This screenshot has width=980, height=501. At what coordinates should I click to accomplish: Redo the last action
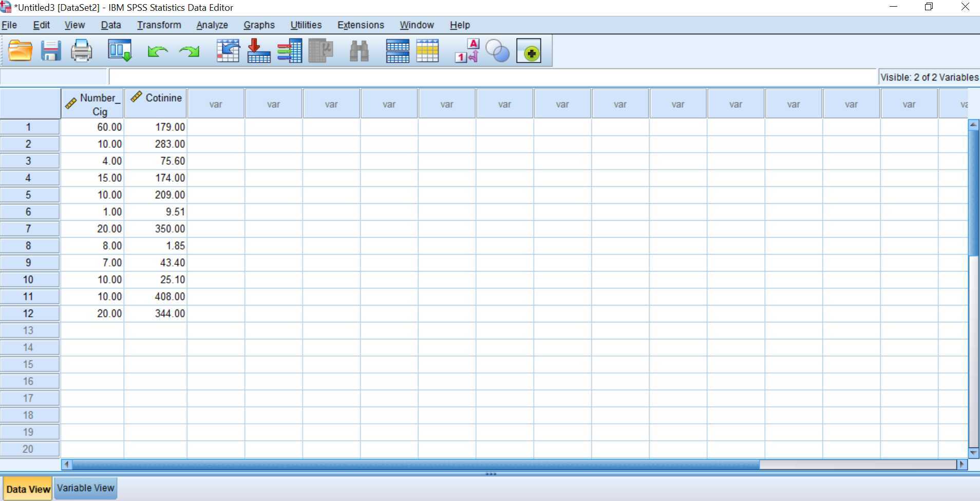point(189,51)
